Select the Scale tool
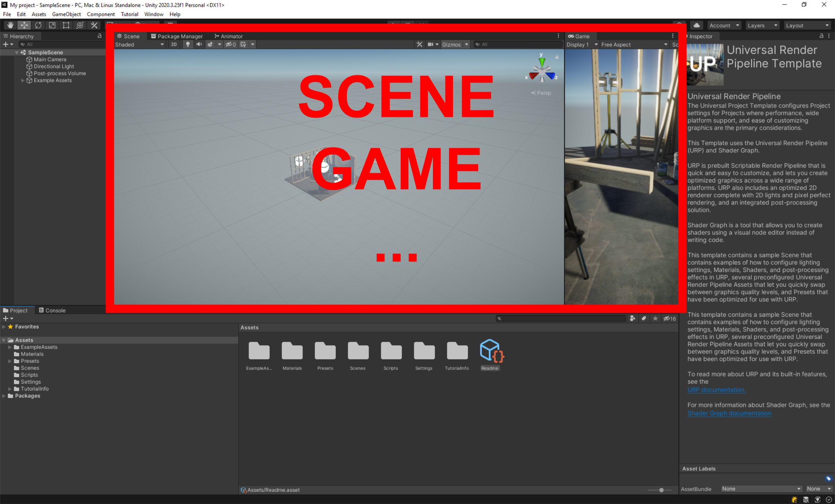The height and width of the screenshot is (504, 835). pyautogui.click(x=52, y=25)
